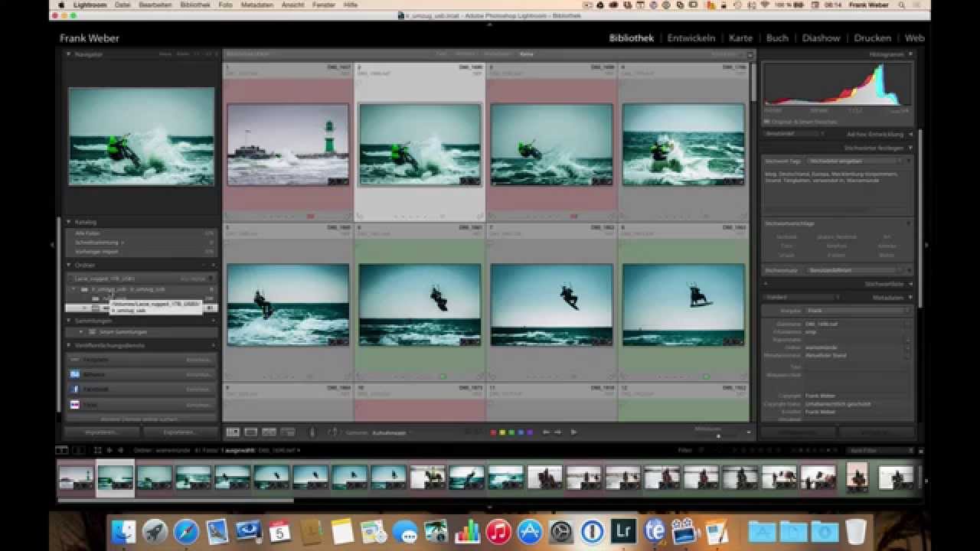Open the Flickr publish service icon

click(75, 404)
